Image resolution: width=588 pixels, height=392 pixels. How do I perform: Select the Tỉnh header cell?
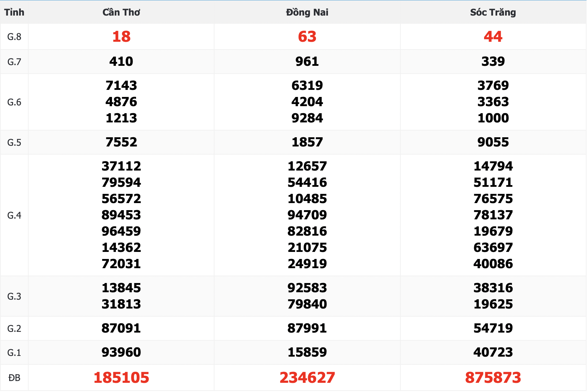14,12
